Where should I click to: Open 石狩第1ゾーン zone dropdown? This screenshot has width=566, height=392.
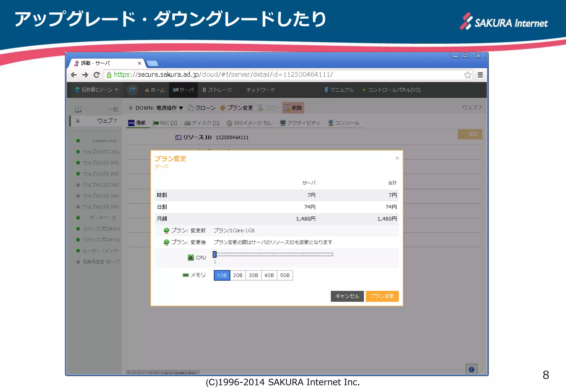click(x=96, y=90)
